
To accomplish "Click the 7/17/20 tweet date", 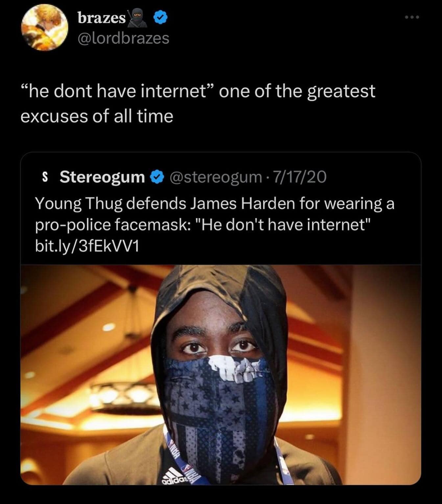I will (300, 177).
